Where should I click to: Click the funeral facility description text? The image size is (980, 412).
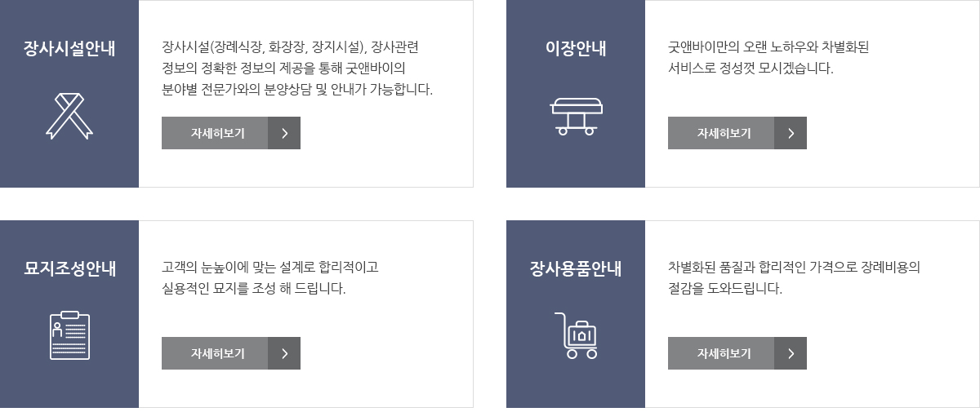[297, 68]
